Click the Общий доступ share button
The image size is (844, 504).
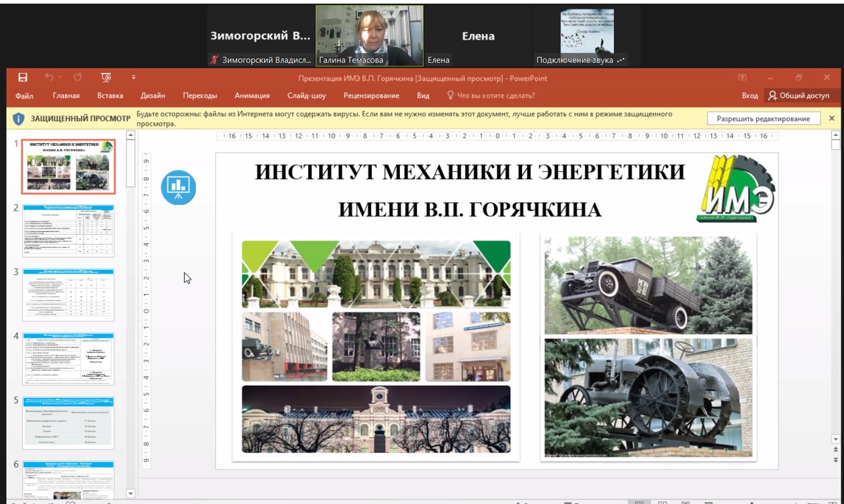tap(799, 95)
